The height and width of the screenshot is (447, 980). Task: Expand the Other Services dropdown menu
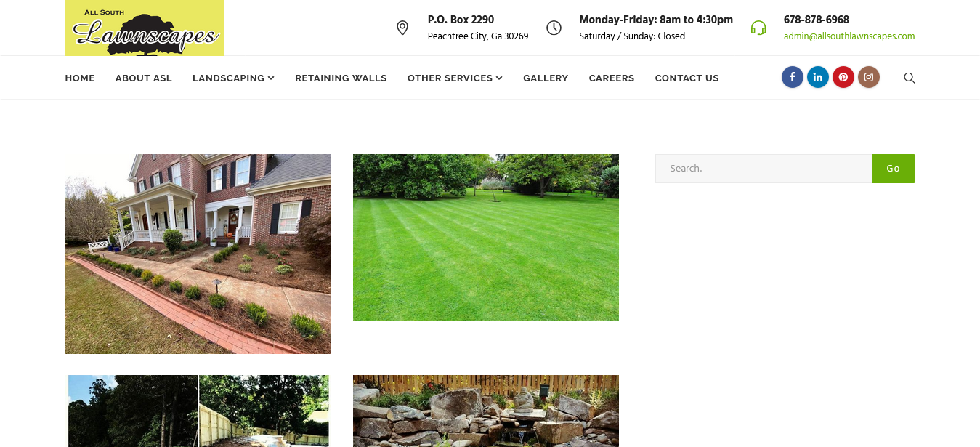[455, 78]
